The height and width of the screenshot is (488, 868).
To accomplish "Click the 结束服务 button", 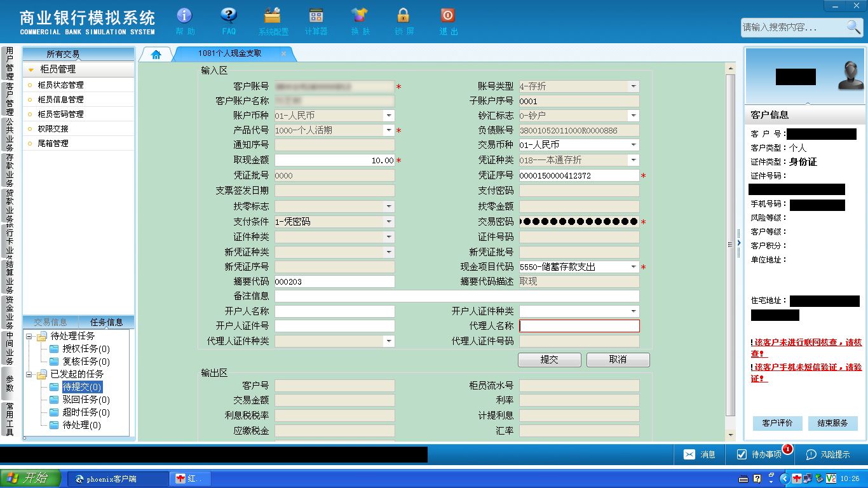I will (x=833, y=423).
